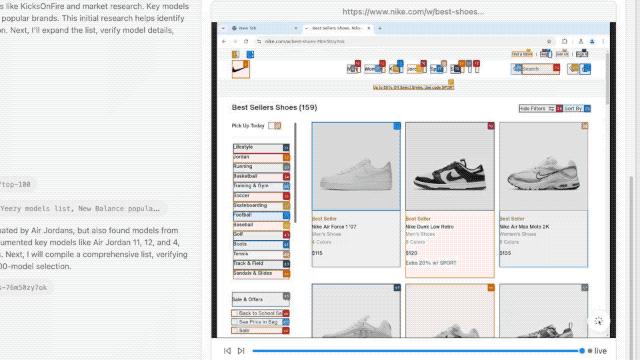This screenshot has width=640, height=360.
Task: Open the tab search dropdown arrow
Action: (x=223, y=28)
